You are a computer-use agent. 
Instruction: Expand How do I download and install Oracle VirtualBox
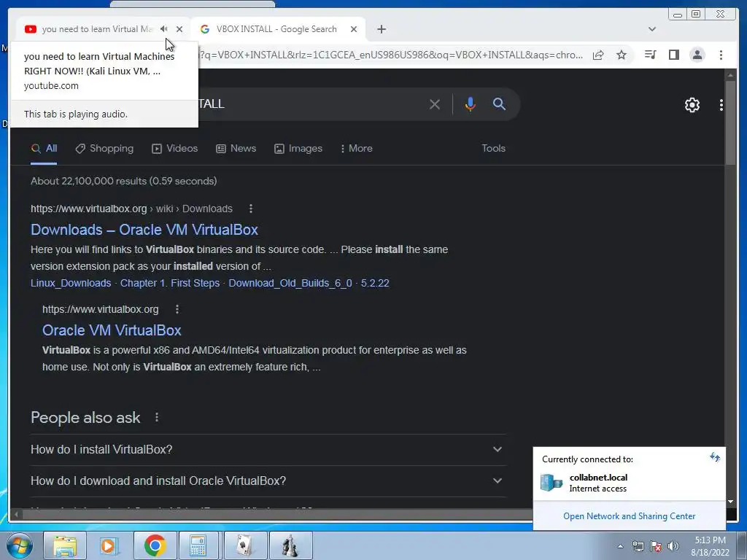268,481
